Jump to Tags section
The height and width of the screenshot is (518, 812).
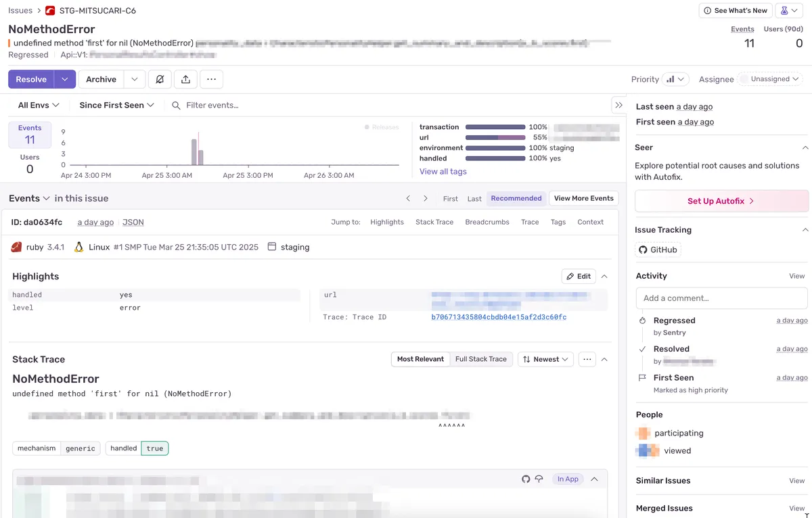point(558,222)
